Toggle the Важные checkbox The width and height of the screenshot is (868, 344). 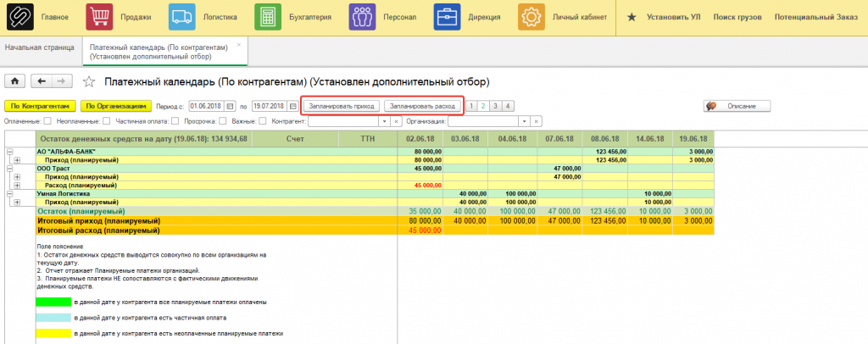[x=263, y=121]
